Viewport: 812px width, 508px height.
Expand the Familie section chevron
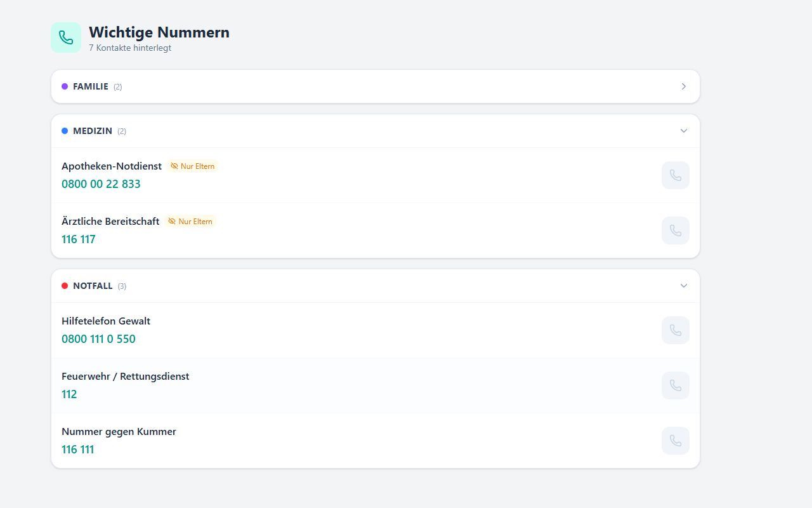[683, 86]
